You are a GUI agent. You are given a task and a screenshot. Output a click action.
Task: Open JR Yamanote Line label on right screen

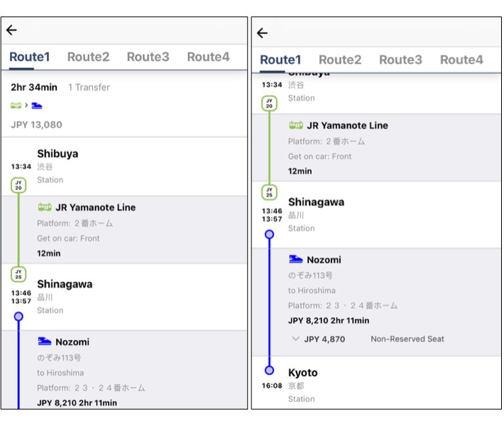pyautogui.click(x=347, y=126)
